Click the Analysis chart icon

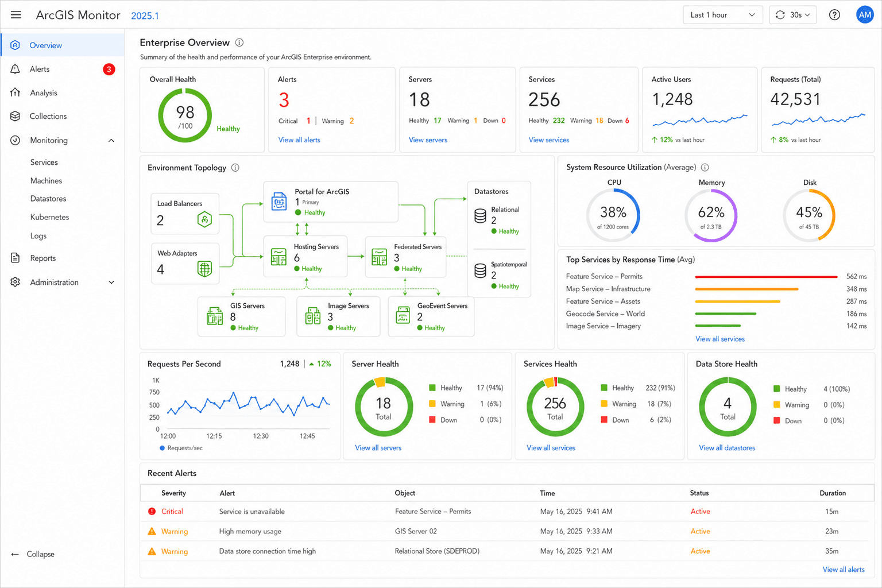click(x=16, y=92)
